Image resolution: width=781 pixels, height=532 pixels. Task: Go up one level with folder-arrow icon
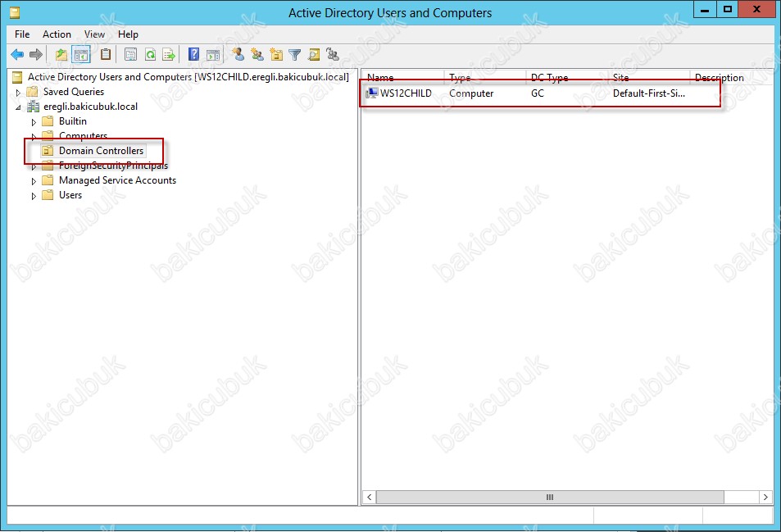61,54
